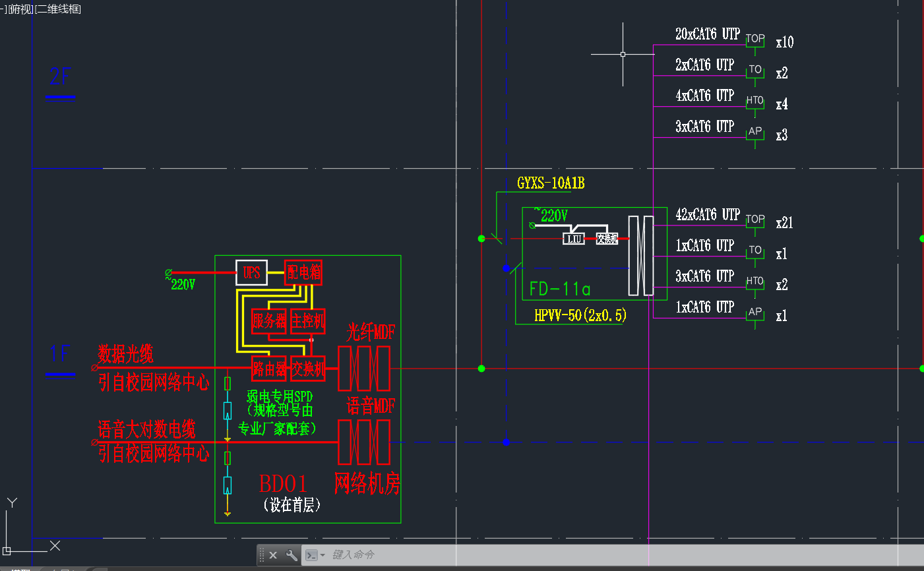Select the ~220V label left of UPS
Image resolution: width=924 pixels, height=571 pixels.
[180, 284]
